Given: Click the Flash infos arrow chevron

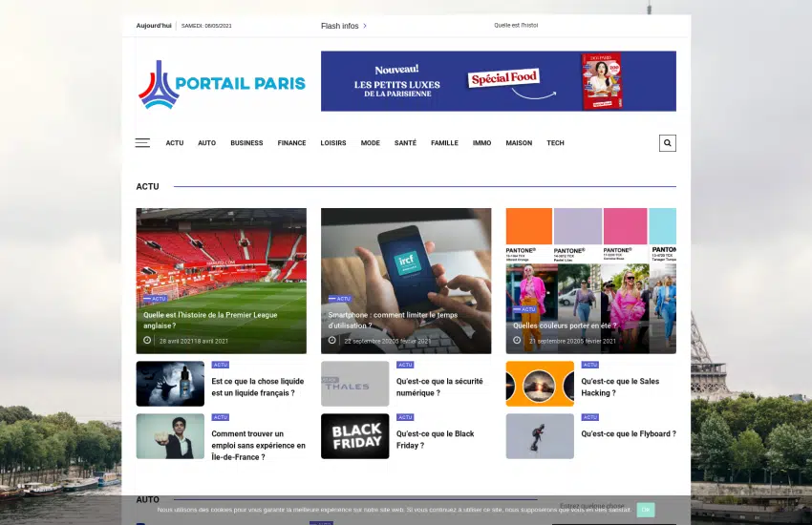Looking at the screenshot, I should click(365, 26).
